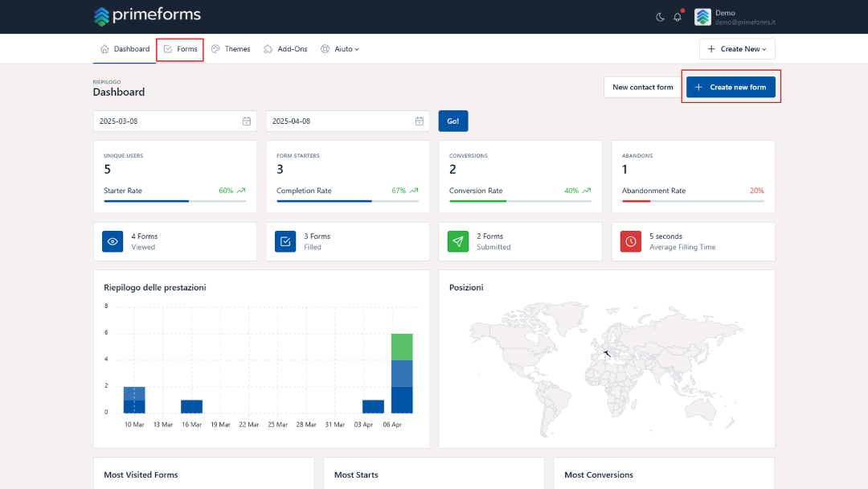Viewport: 868px width, 489px height.
Task: Click the primeforms logo
Action: coord(147,16)
